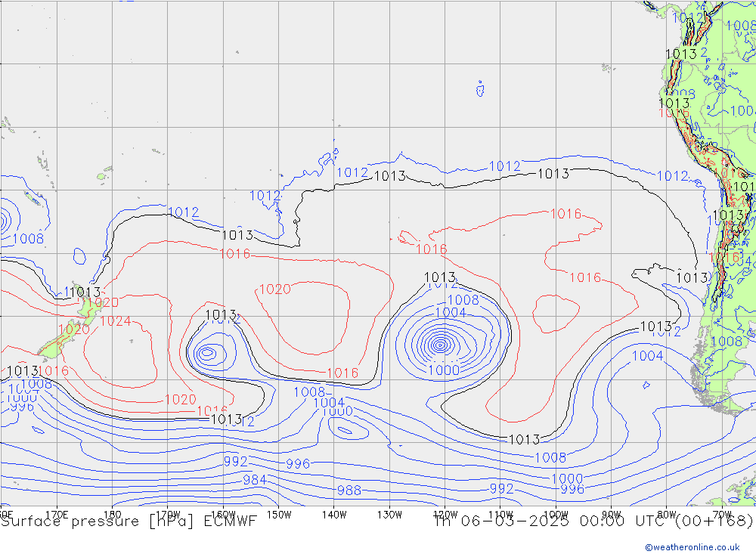Click the 160W longitude label
756x554 pixels.
click(x=223, y=515)
